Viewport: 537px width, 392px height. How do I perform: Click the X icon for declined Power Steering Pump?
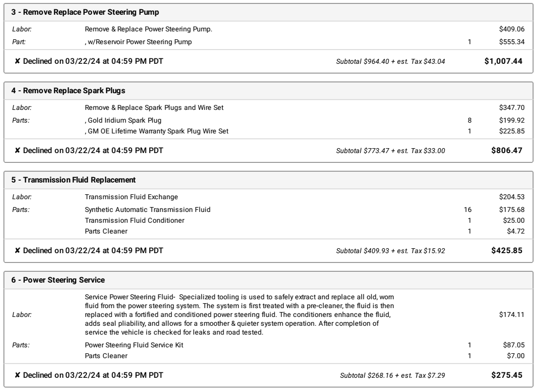(x=18, y=61)
